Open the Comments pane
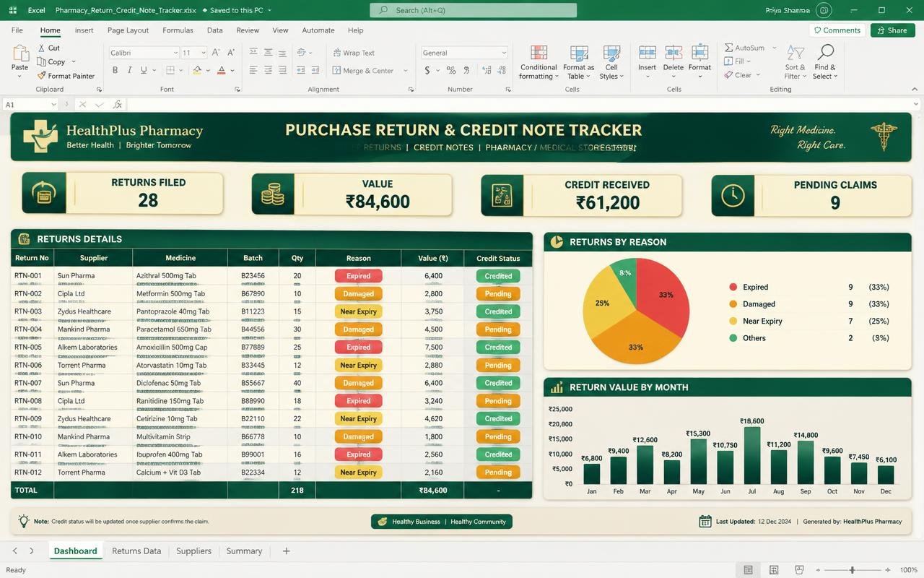 pyautogui.click(x=837, y=30)
